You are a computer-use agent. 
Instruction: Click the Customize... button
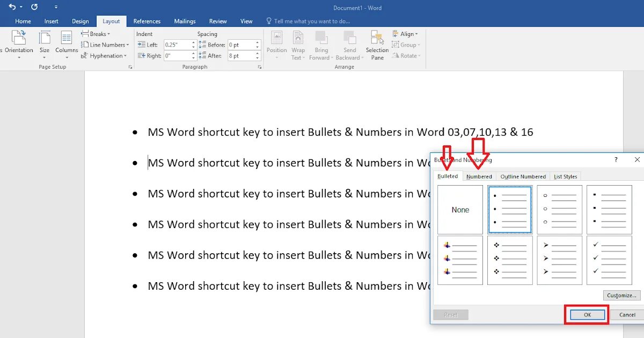coord(621,296)
